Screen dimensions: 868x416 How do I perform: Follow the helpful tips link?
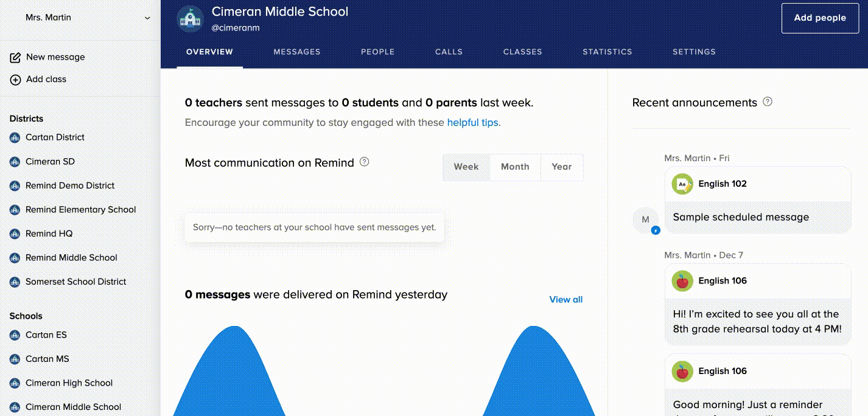[x=472, y=122]
